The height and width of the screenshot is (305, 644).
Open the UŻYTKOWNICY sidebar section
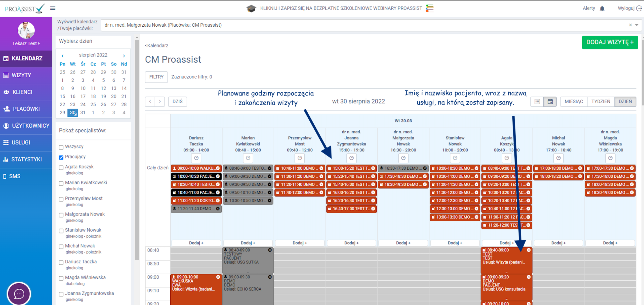tap(26, 126)
